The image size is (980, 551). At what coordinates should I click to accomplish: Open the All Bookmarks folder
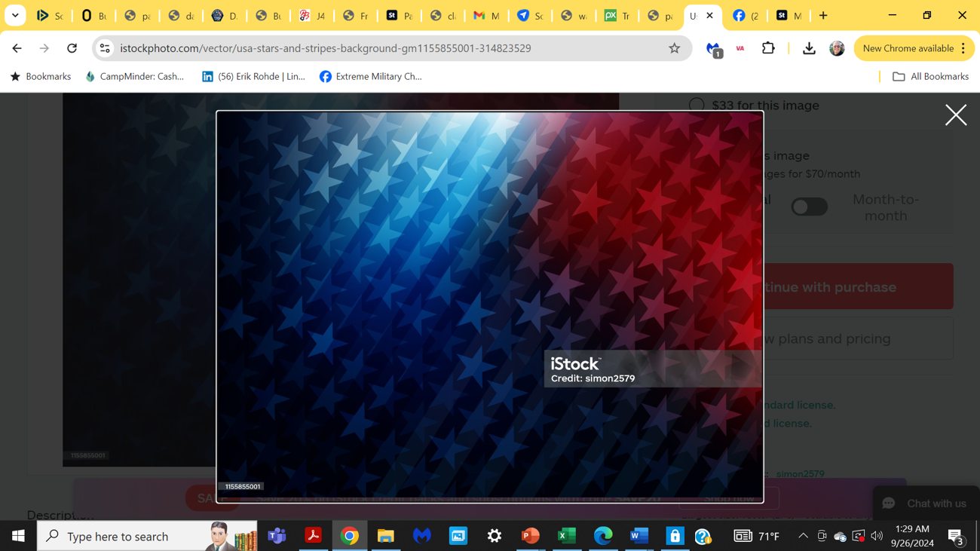click(930, 76)
